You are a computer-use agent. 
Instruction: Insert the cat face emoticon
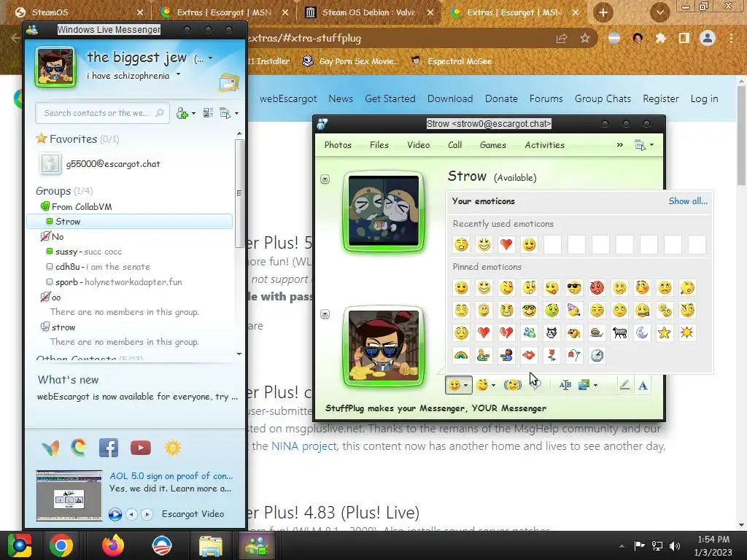pos(551,332)
